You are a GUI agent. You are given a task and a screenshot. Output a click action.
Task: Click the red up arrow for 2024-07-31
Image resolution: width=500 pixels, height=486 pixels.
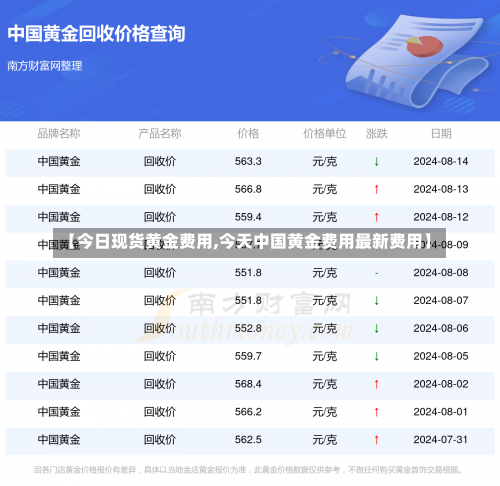376,440
